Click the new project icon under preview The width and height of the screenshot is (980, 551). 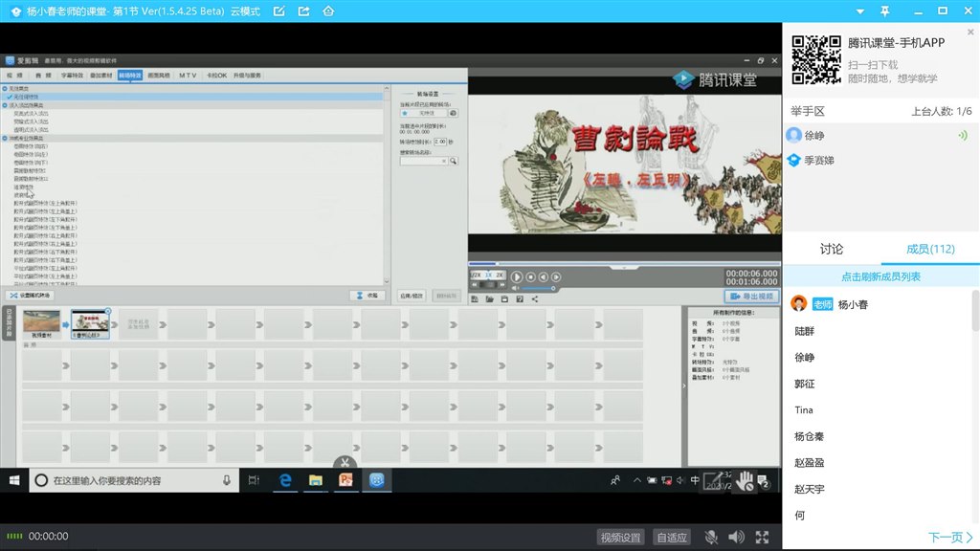pos(475,299)
